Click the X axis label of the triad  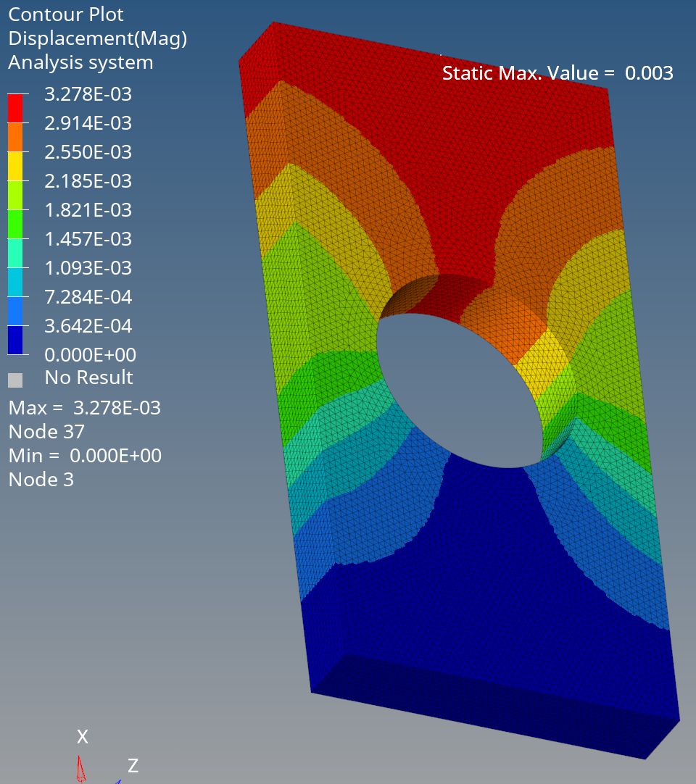point(83,737)
